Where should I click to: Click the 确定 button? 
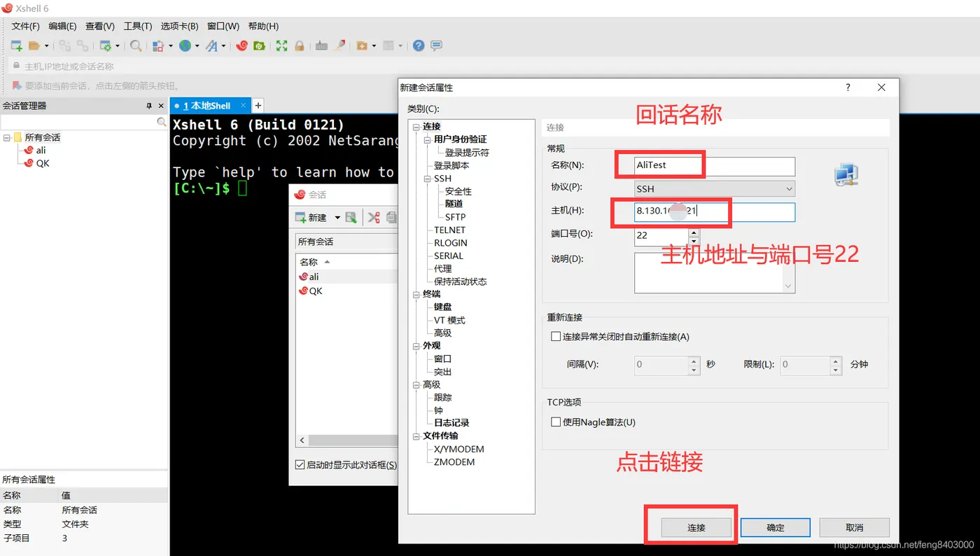click(776, 527)
